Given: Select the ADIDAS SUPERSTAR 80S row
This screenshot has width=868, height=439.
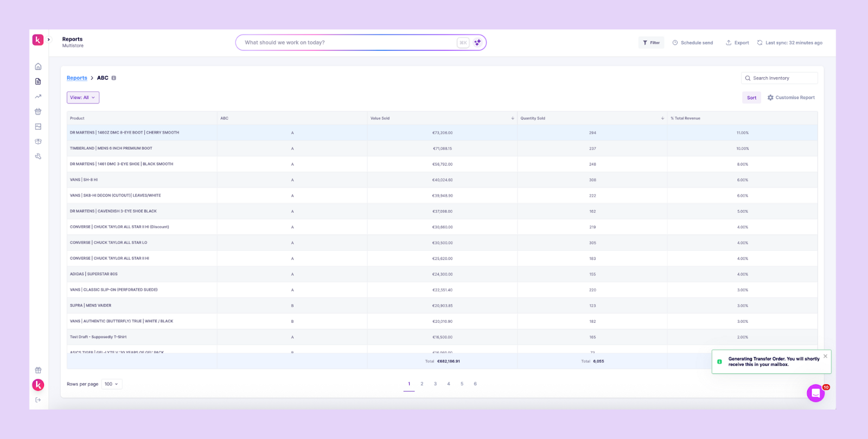Looking at the screenshot, I should point(442,274).
